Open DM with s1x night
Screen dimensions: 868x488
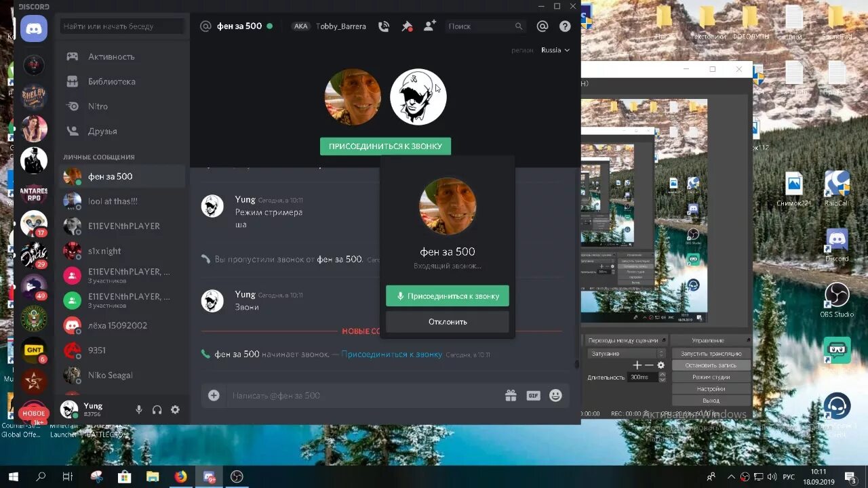point(122,251)
